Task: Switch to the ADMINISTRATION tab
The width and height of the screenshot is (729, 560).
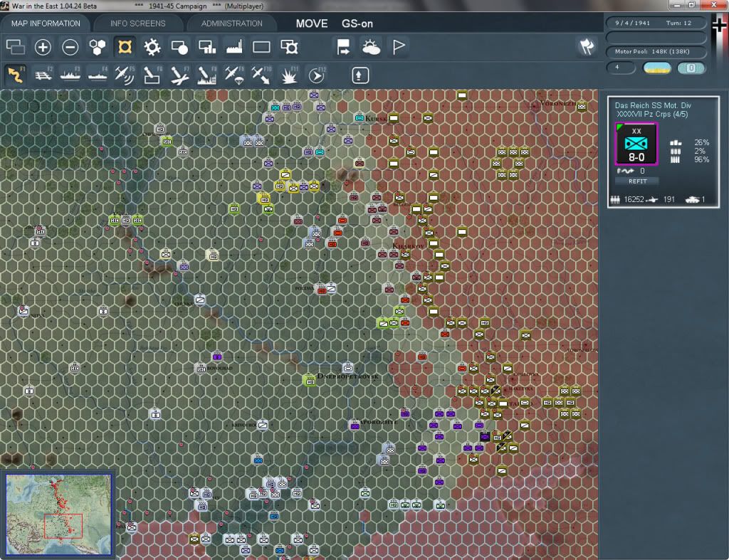Action: [x=231, y=23]
